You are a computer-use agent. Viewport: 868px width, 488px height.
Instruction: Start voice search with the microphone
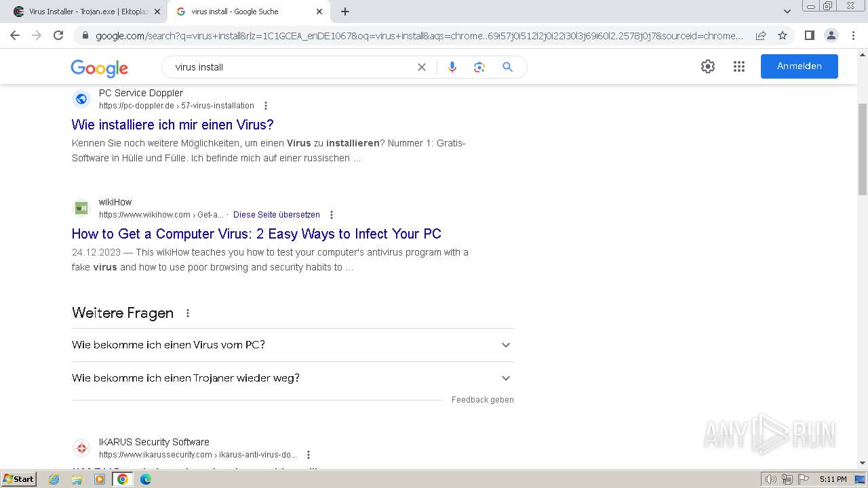(452, 67)
